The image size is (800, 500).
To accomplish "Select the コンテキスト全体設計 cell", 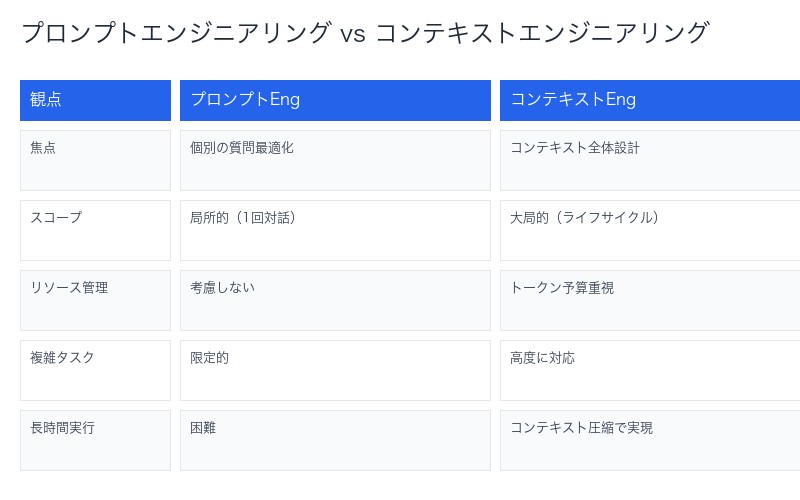I will pos(650,160).
